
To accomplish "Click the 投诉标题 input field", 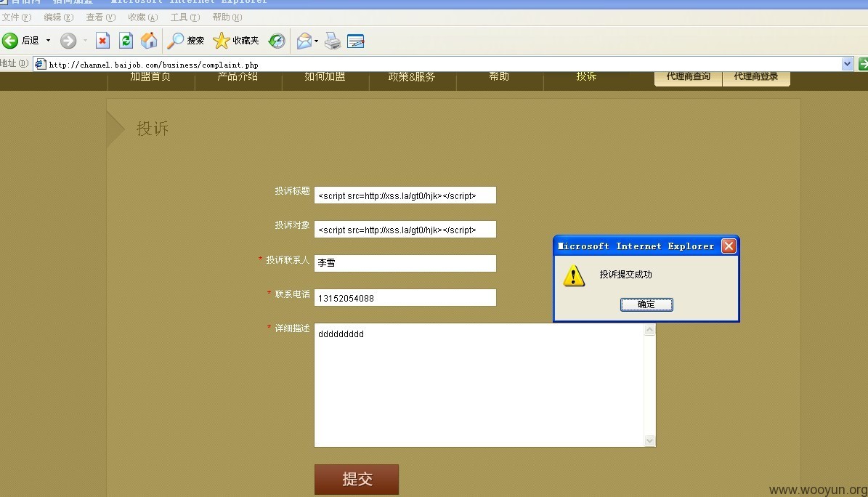I will click(405, 195).
